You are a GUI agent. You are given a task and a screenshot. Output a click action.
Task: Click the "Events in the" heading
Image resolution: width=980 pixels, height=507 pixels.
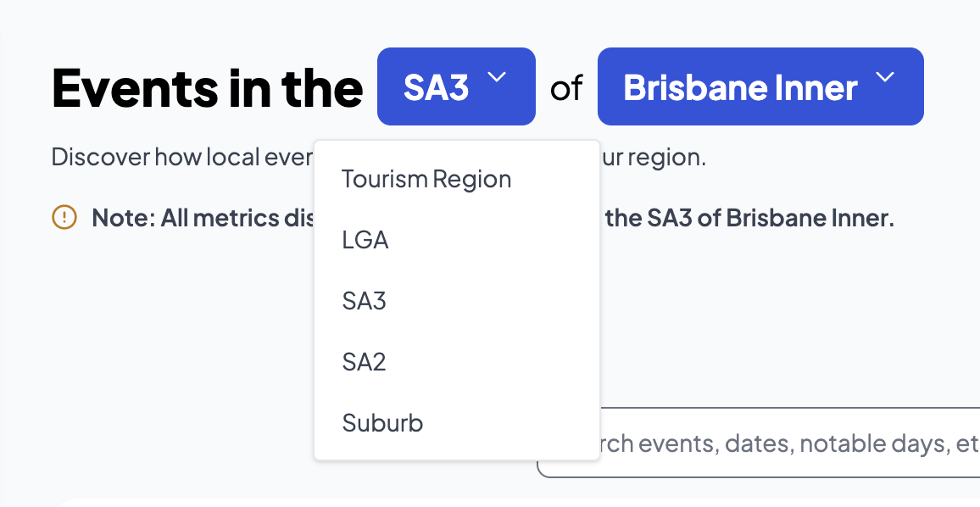point(207,88)
